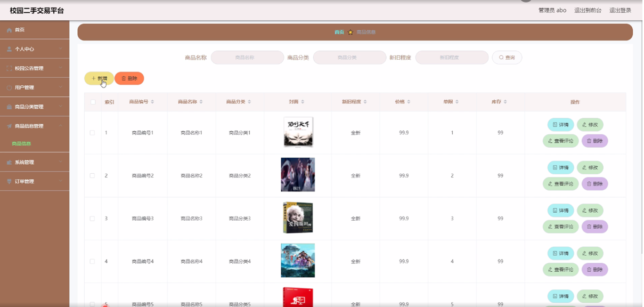Click the person icon next to 个人中心
Viewport: 644px width, 307px height.
9,49
